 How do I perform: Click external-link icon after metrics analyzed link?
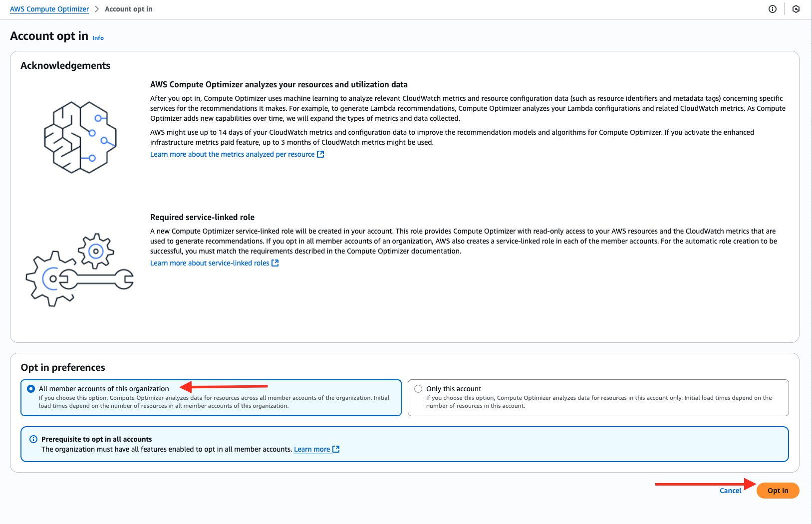point(321,154)
